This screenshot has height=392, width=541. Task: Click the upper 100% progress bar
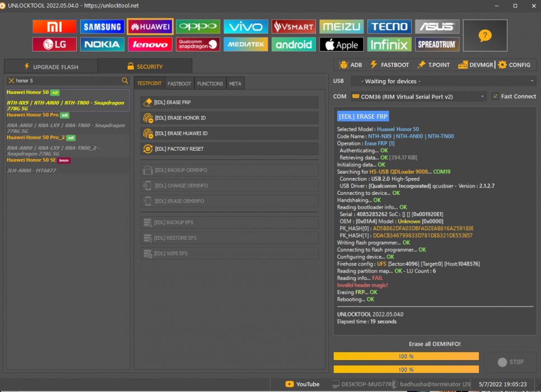tap(406, 356)
